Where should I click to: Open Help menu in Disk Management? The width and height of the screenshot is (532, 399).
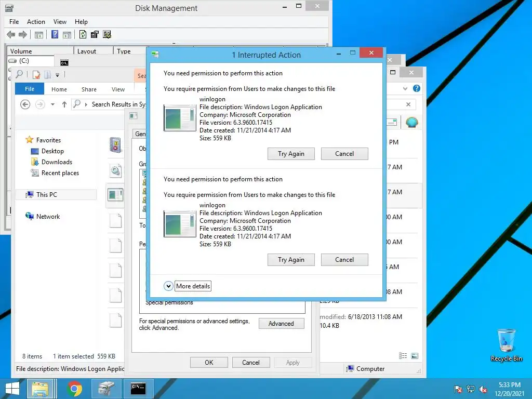pyautogui.click(x=81, y=22)
